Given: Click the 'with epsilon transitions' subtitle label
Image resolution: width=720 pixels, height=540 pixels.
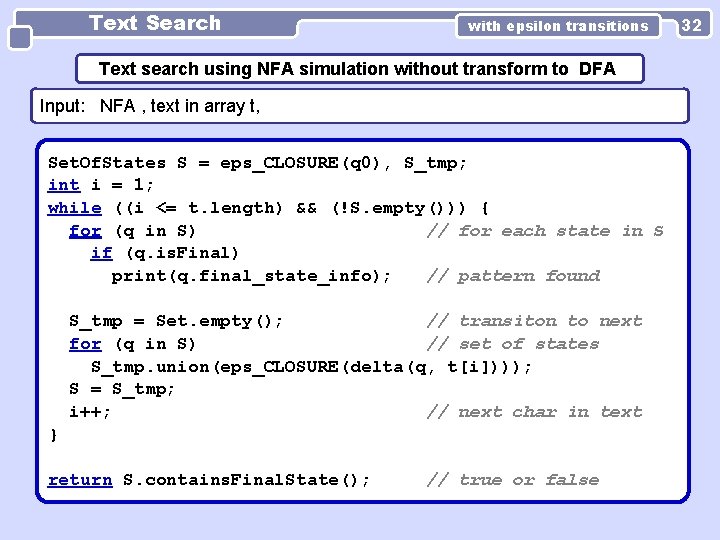Looking at the screenshot, I should tap(558, 26).
